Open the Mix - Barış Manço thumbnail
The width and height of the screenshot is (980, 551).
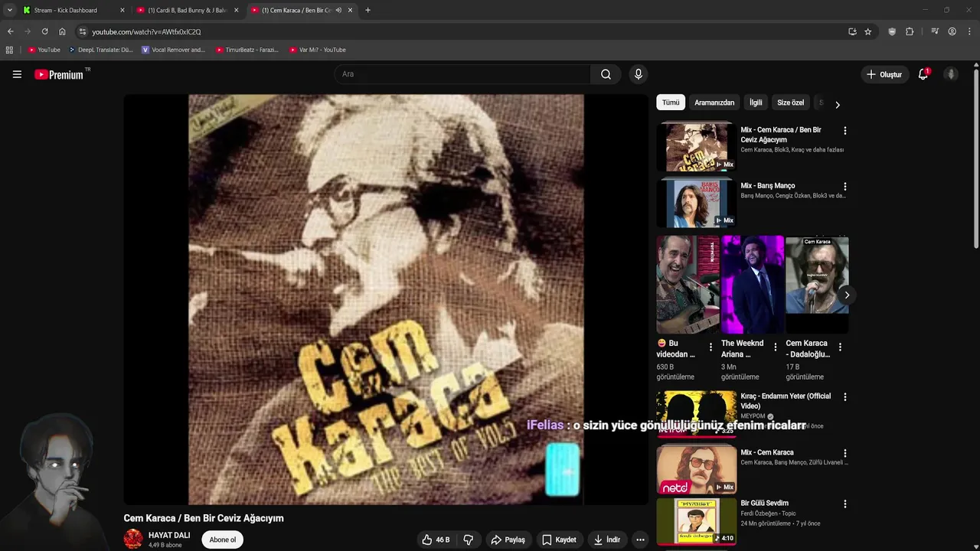pyautogui.click(x=697, y=203)
